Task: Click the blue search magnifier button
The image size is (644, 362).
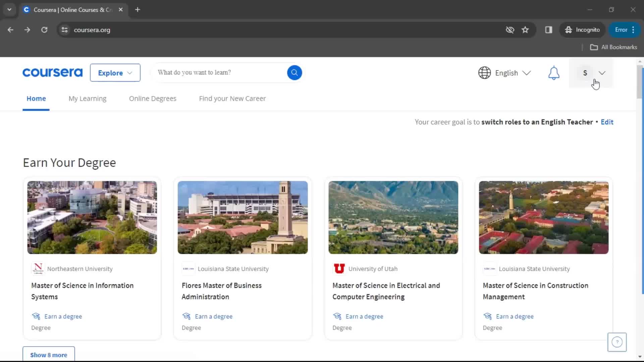Action: tap(294, 72)
